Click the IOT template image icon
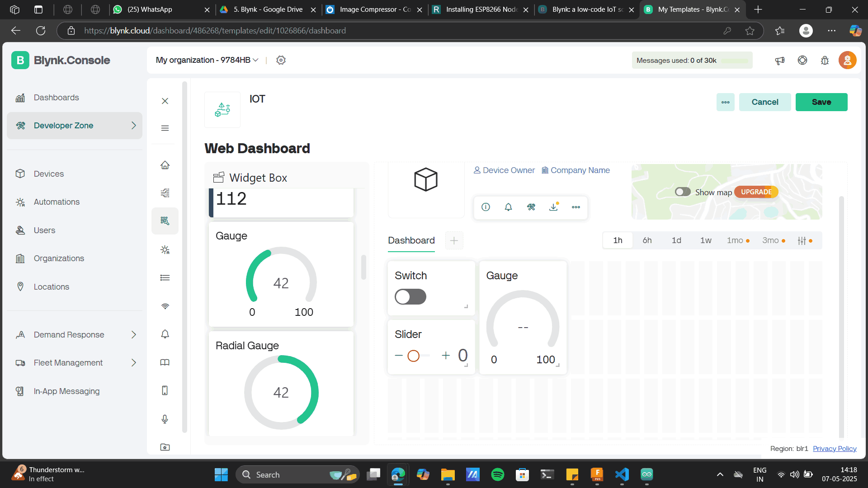Screen dimensions: 868x488 click(222, 110)
